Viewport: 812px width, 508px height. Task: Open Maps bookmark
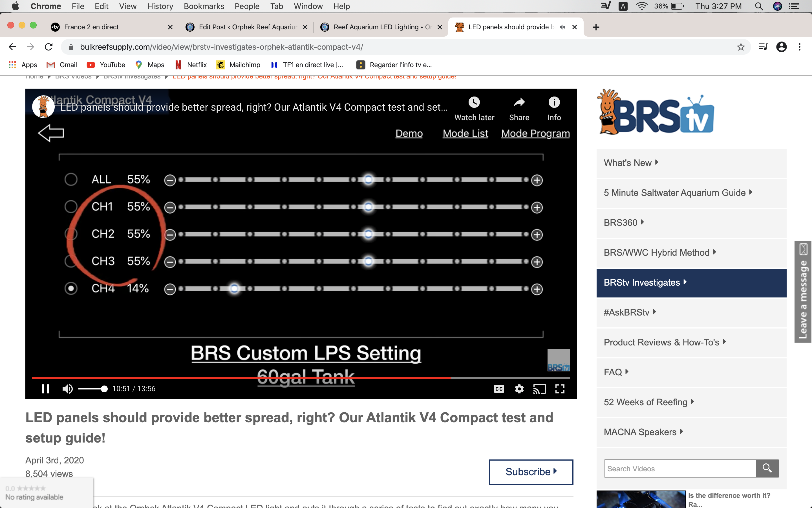click(x=150, y=65)
